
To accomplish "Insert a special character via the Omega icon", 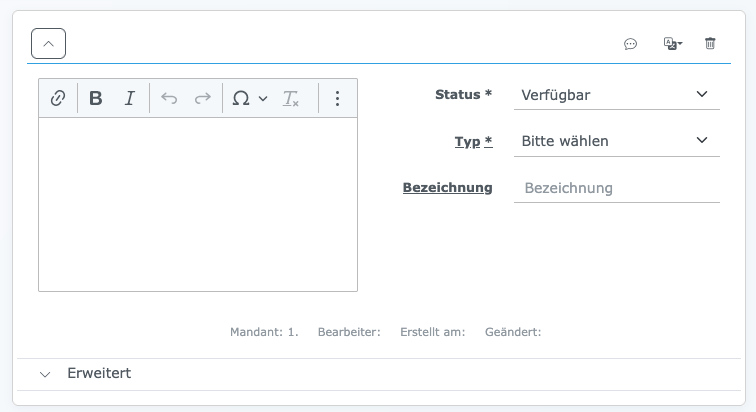I will [241, 98].
